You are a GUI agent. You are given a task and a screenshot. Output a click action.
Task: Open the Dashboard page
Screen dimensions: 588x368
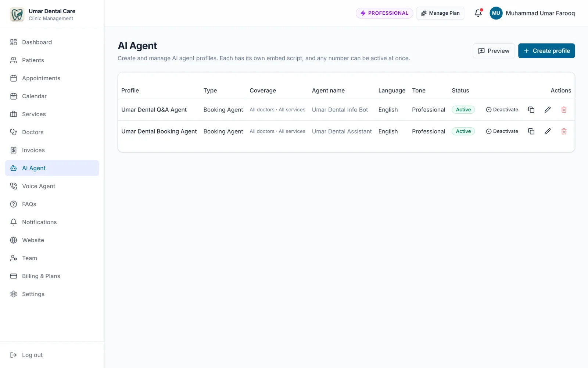[x=52, y=42]
